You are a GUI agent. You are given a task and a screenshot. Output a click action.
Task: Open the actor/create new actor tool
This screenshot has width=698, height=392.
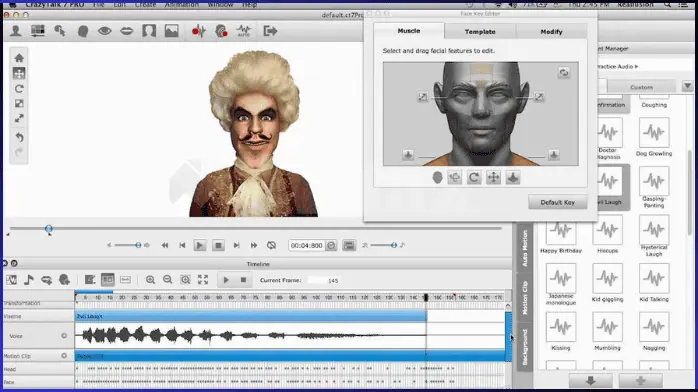point(16,31)
